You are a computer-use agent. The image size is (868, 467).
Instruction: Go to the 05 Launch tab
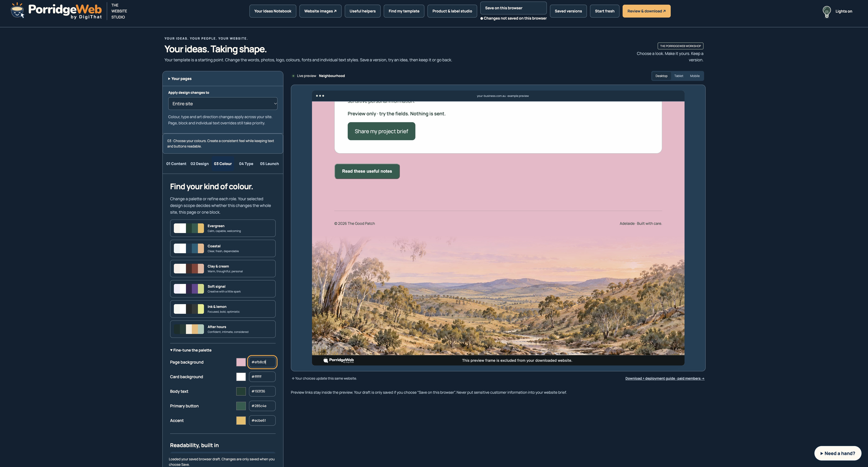(269, 164)
